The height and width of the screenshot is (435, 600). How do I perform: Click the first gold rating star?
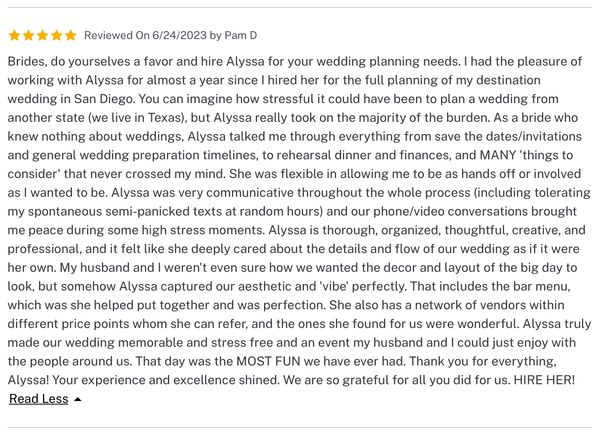pyautogui.click(x=14, y=35)
